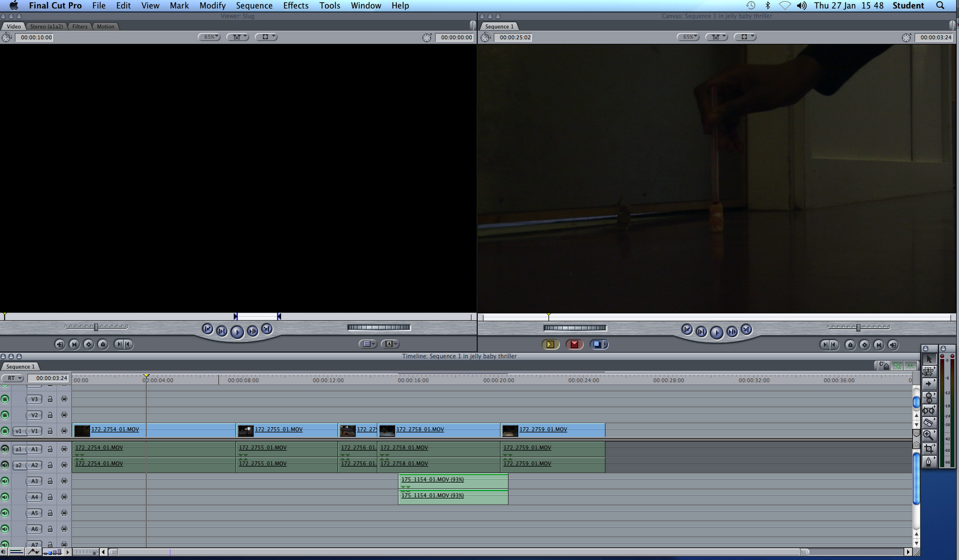This screenshot has width=959, height=560.
Task: Lock the V1 track
Action: pos(50,431)
